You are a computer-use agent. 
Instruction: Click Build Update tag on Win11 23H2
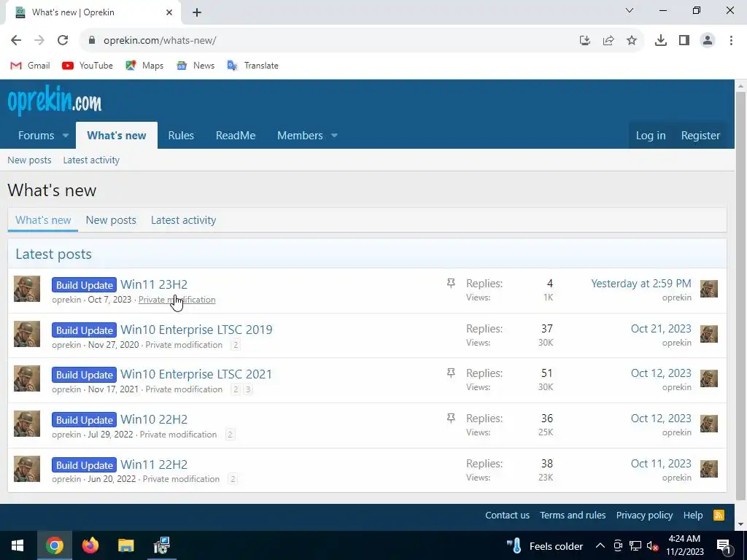point(85,285)
